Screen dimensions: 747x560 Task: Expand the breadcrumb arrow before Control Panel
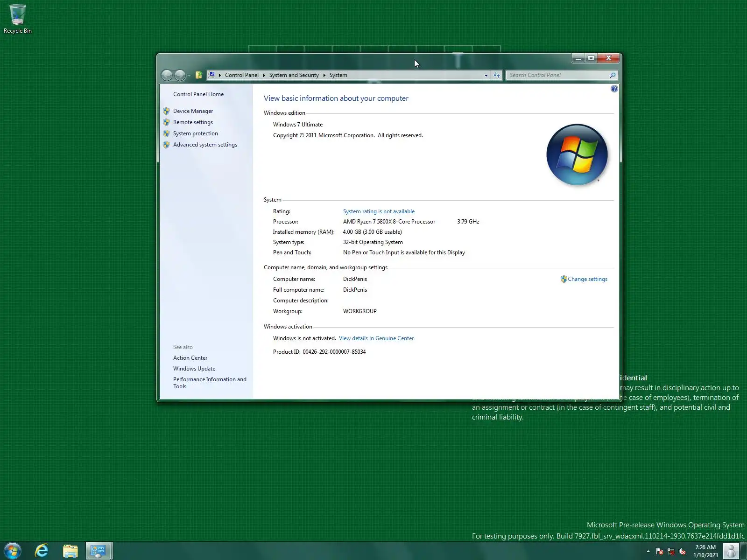[219, 75]
